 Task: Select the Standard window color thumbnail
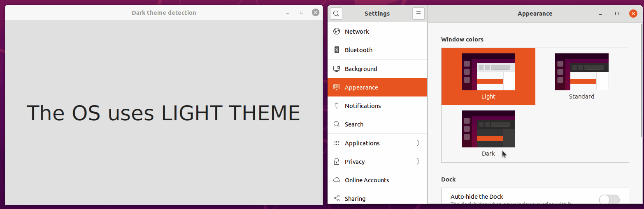582,72
